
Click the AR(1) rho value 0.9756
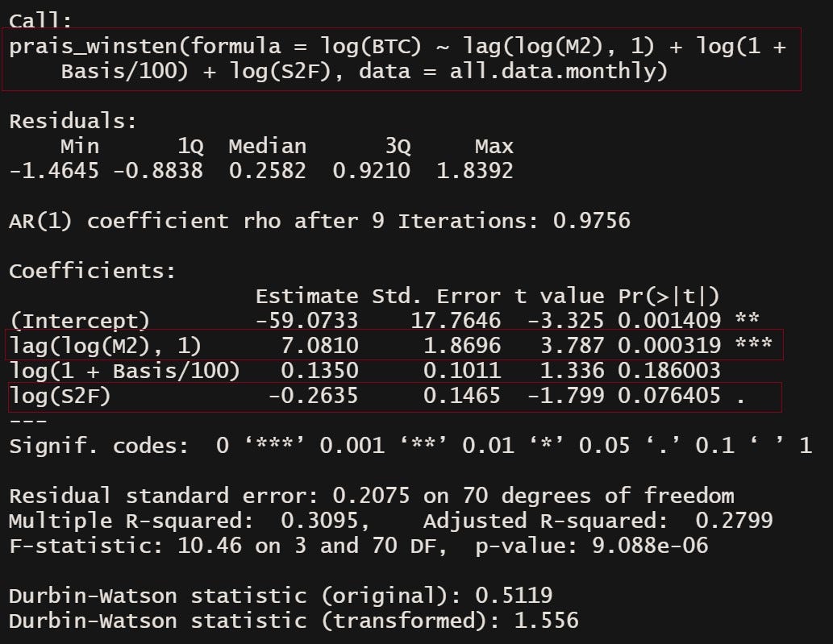[591, 220]
